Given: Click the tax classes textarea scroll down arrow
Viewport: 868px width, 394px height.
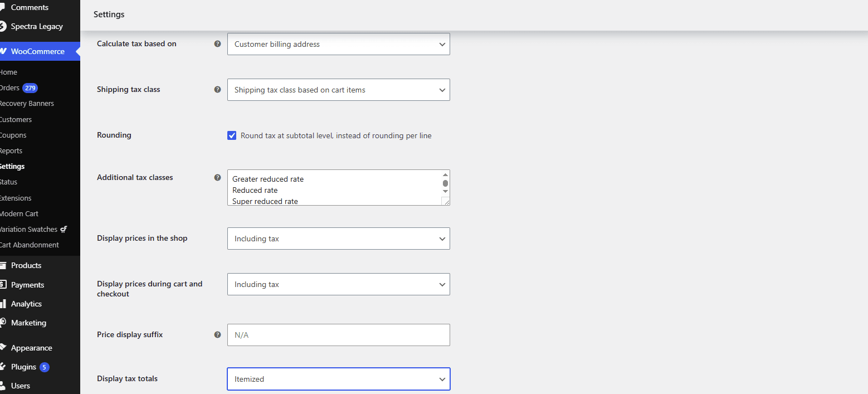Looking at the screenshot, I should tap(445, 191).
